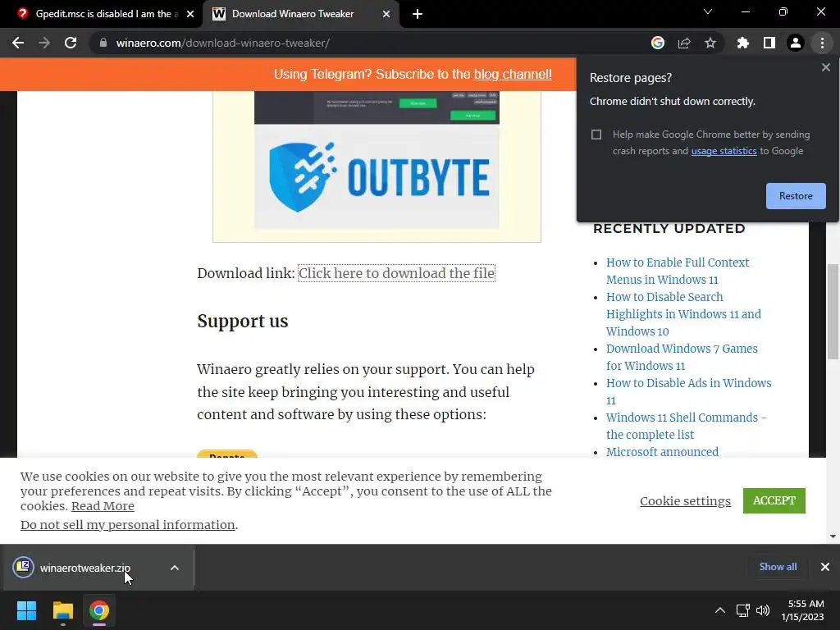Viewport: 840px width, 630px height.
Task: Click the forward navigation arrow
Action: point(44,43)
